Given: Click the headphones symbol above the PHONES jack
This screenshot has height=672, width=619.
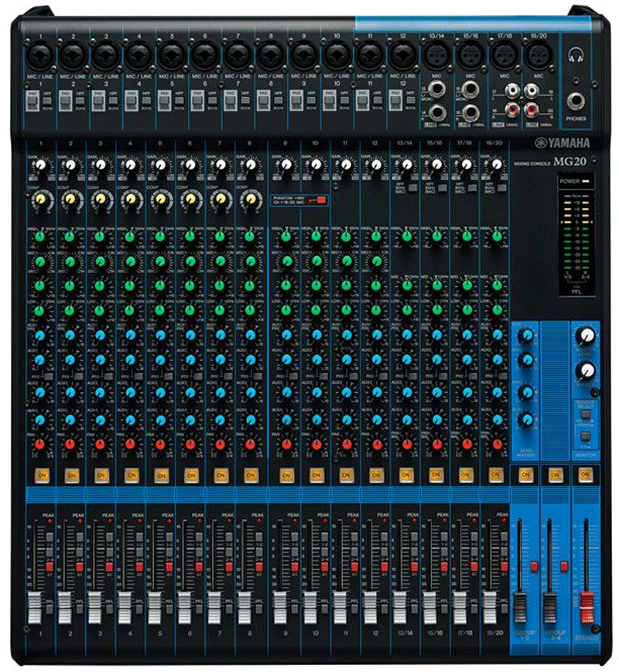Looking at the screenshot, I should click(x=575, y=55).
